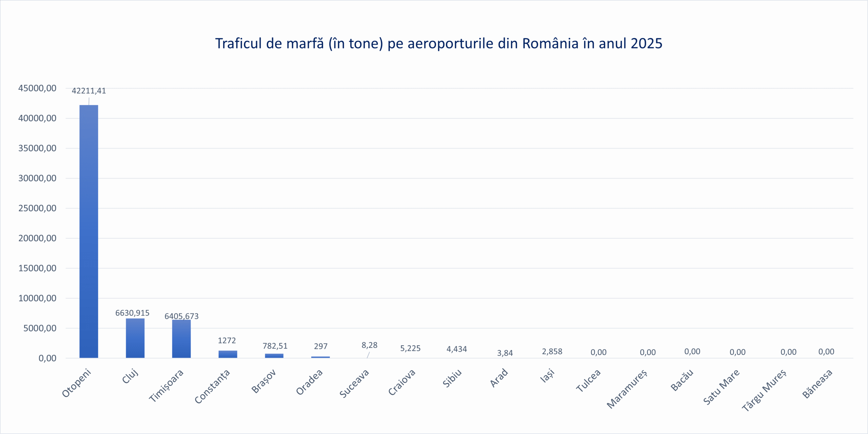Select the Satu Mare axis label
Viewport: 868px width, 434px height.
point(721,387)
